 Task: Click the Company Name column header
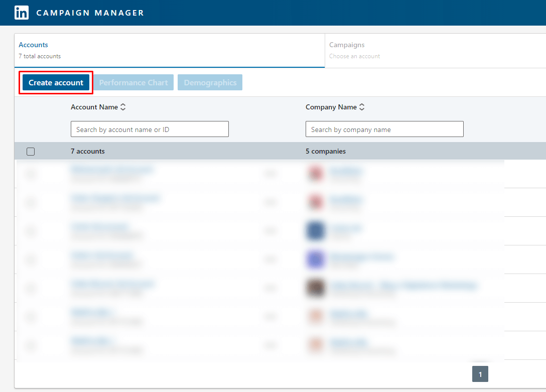331,107
